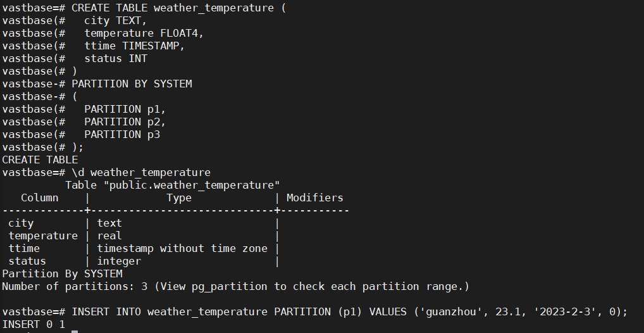Click the \d weather_temperature command
This screenshot has width=644, height=333.
click(x=141, y=172)
